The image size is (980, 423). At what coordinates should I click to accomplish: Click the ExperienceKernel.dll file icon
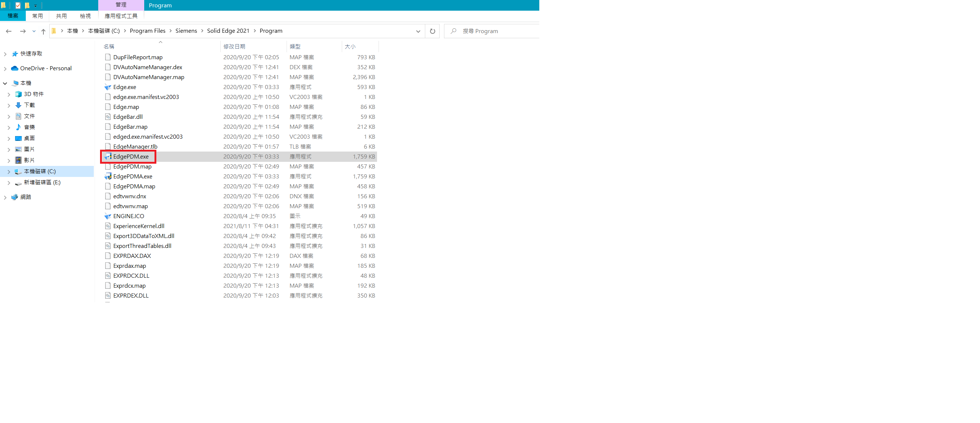tap(108, 226)
